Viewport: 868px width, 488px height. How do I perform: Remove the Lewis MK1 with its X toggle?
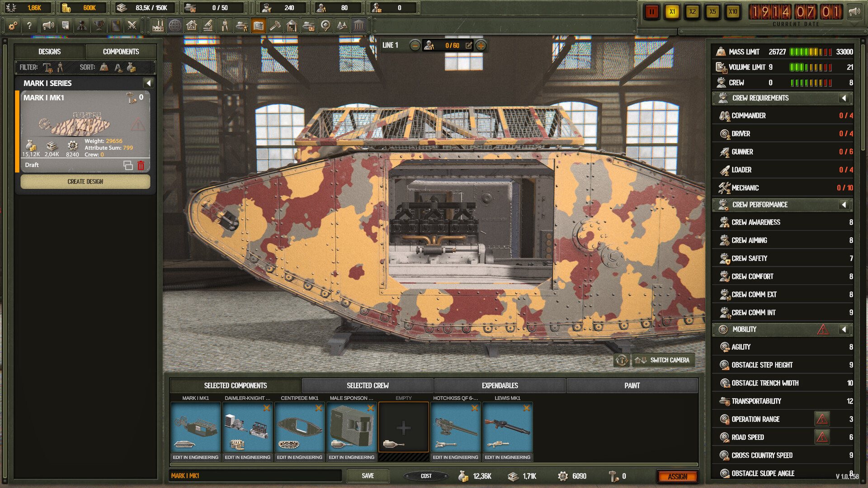526,408
